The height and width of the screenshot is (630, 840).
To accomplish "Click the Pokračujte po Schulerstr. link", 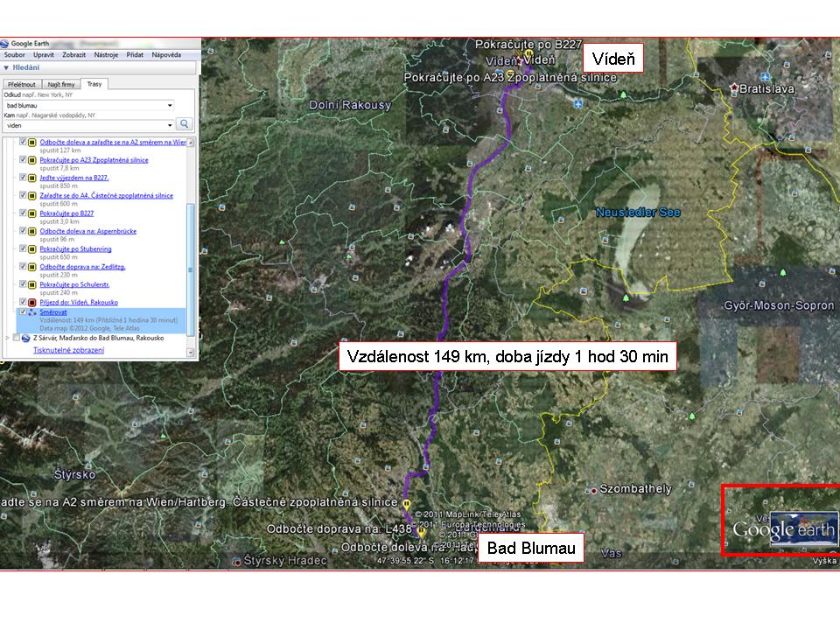I will [x=74, y=284].
